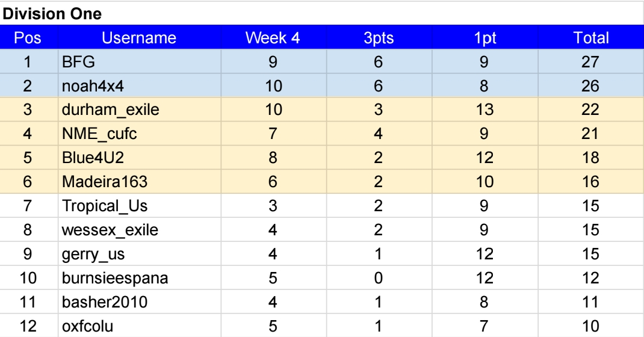
Task: Click the Blue4U2 username cell
Action: click(x=139, y=158)
